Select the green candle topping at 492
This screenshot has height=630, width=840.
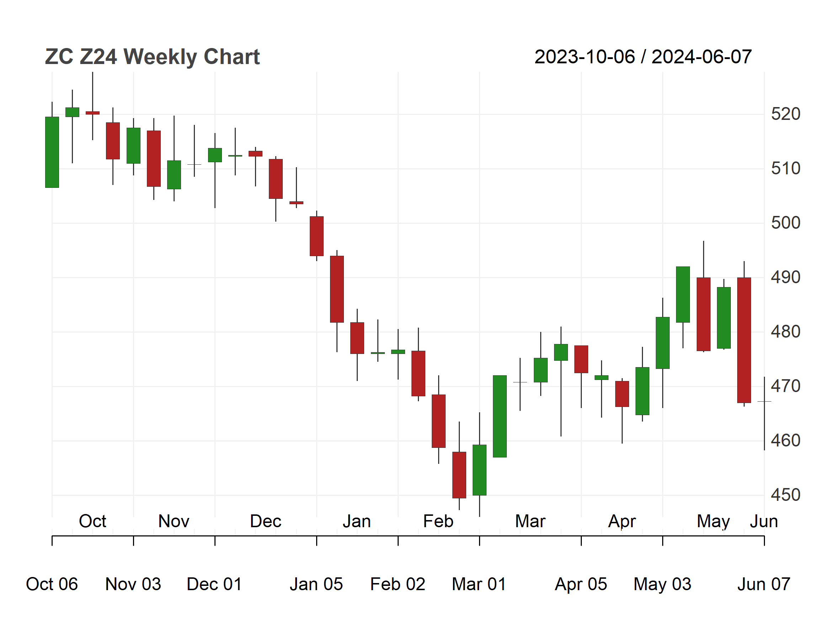coord(683,295)
